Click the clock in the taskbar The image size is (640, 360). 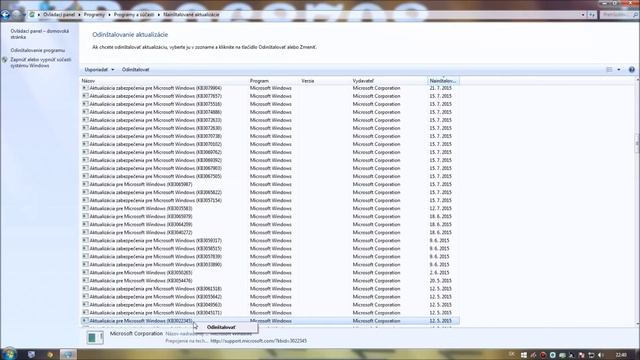621,355
